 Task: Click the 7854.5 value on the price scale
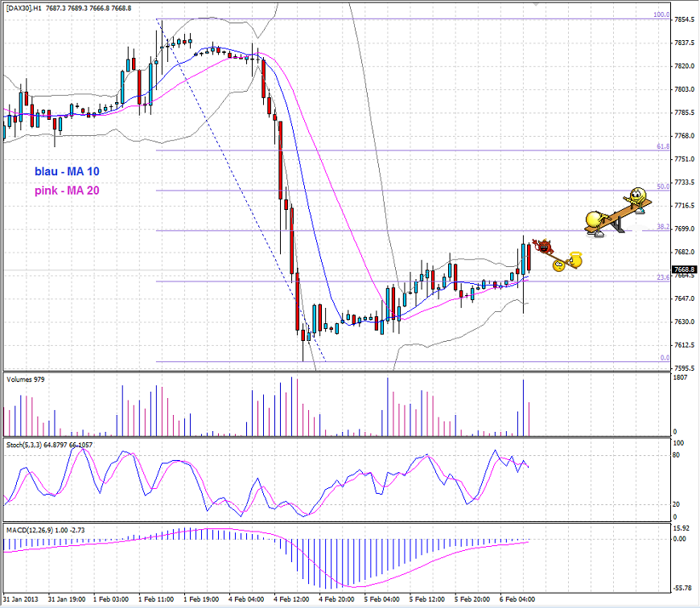[x=685, y=19]
